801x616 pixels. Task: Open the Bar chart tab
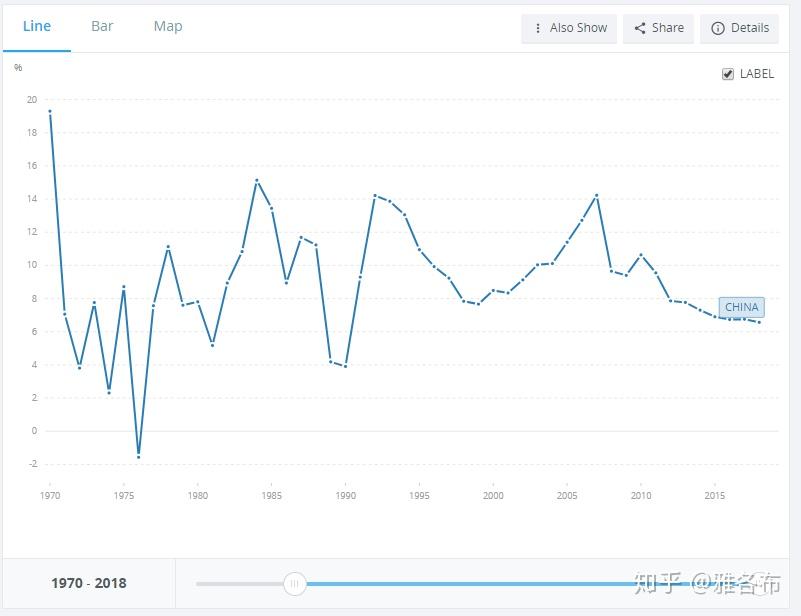(x=102, y=27)
